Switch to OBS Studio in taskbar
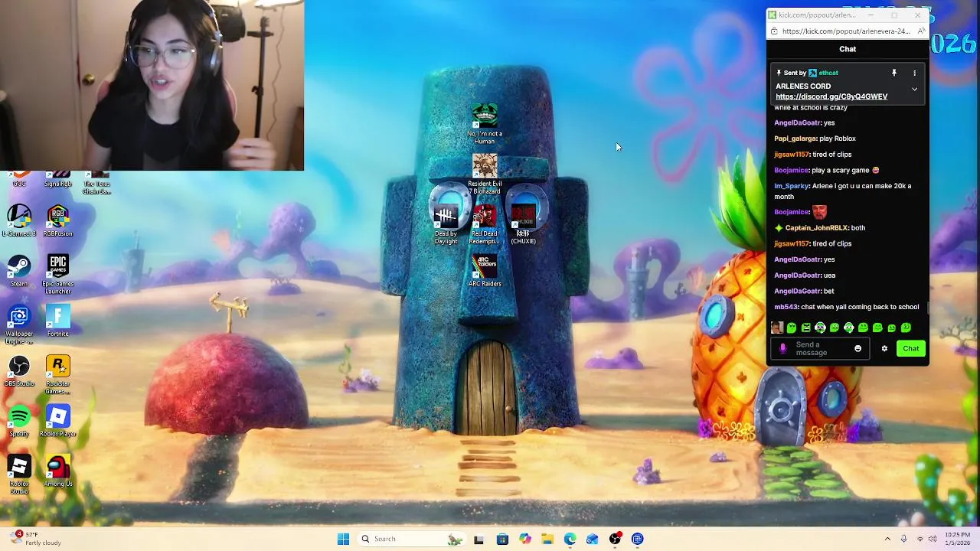The image size is (980, 551). [615, 539]
